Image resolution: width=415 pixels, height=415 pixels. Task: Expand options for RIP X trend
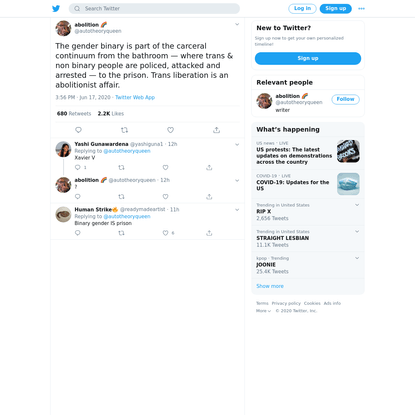[357, 205]
